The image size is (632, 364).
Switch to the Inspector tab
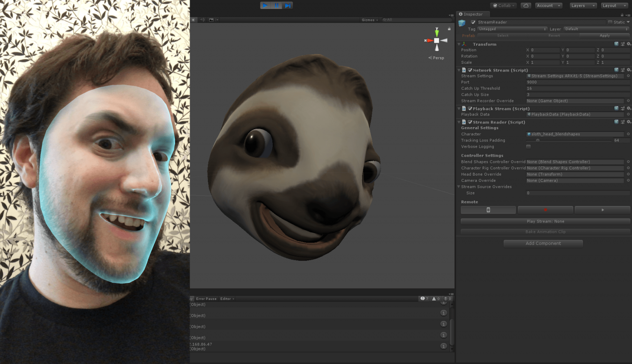pos(472,14)
